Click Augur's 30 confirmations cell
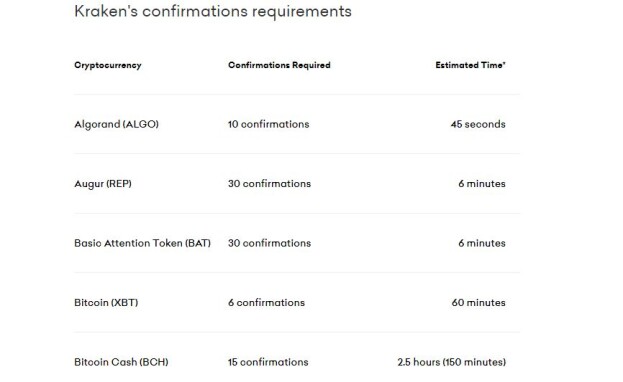The width and height of the screenshot is (623, 382). pyautogui.click(x=269, y=184)
